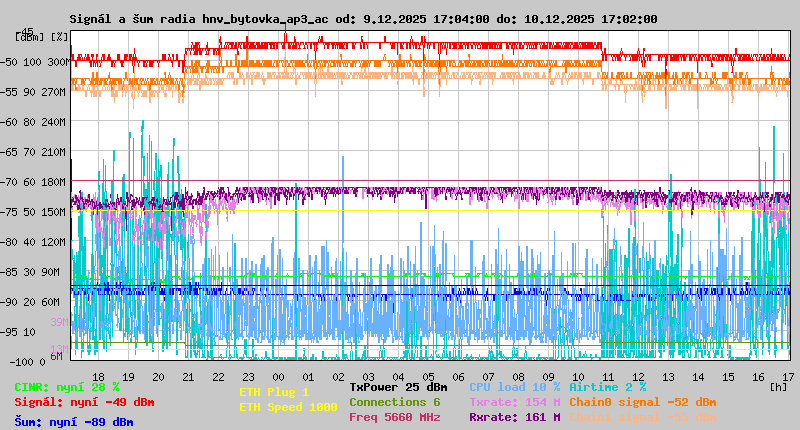Click the chart title text at top

click(363, 19)
